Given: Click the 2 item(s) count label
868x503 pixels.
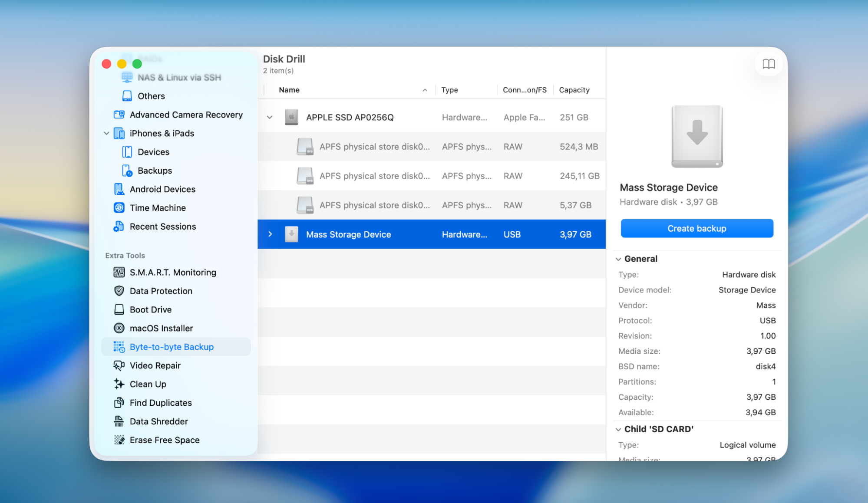Looking at the screenshot, I should coord(278,70).
